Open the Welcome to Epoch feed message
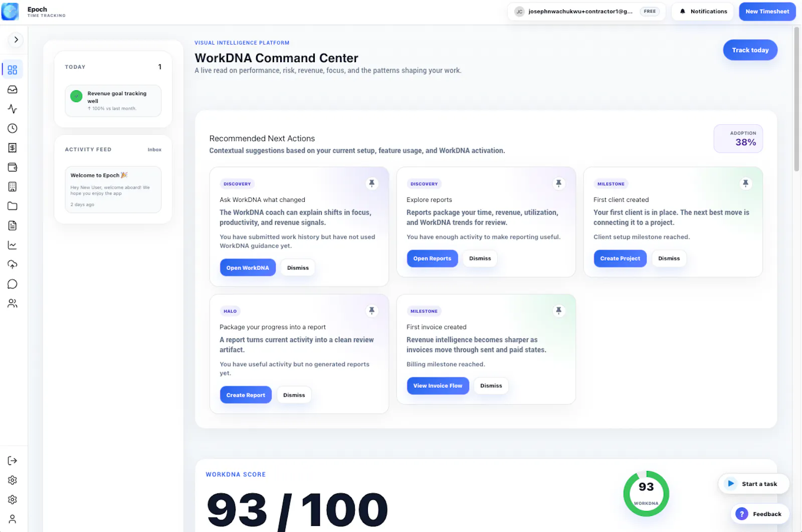 (x=113, y=190)
